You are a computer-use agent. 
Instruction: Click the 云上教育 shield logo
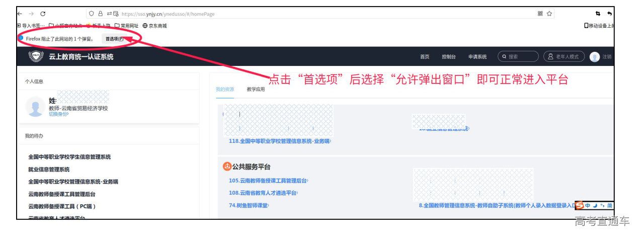(36, 57)
